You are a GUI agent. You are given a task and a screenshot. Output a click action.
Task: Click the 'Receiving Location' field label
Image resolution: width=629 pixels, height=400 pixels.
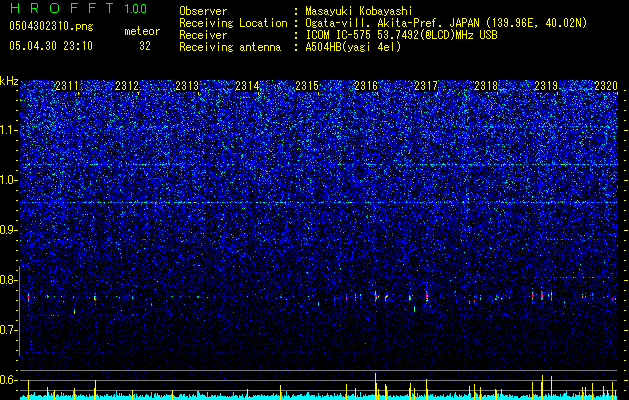pos(233,23)
